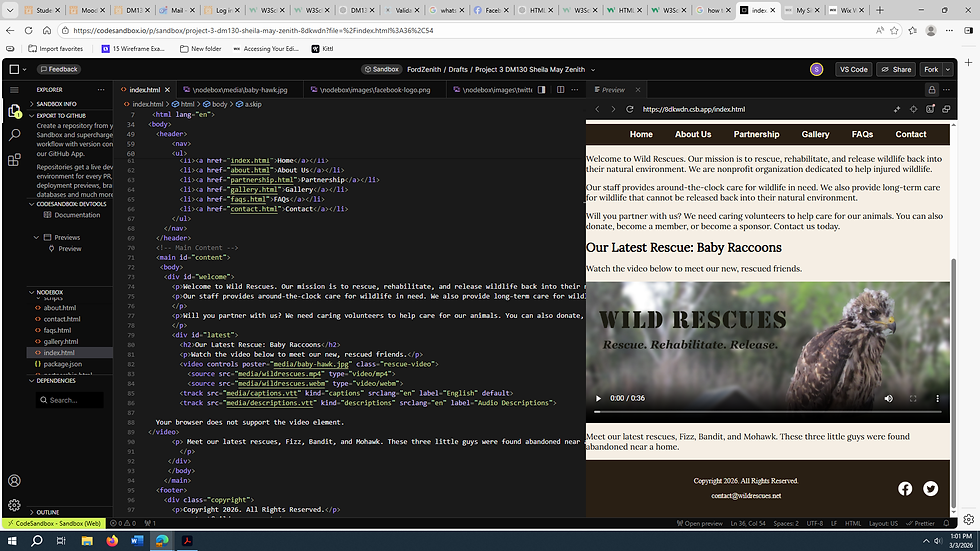Open preview panel more actions ellipsis
Screen dimensions: 980x551
click(946, 90)
